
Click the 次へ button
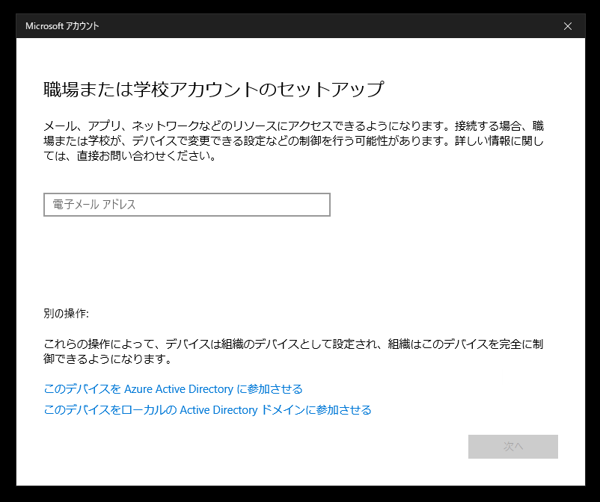[x=513, y=447]
